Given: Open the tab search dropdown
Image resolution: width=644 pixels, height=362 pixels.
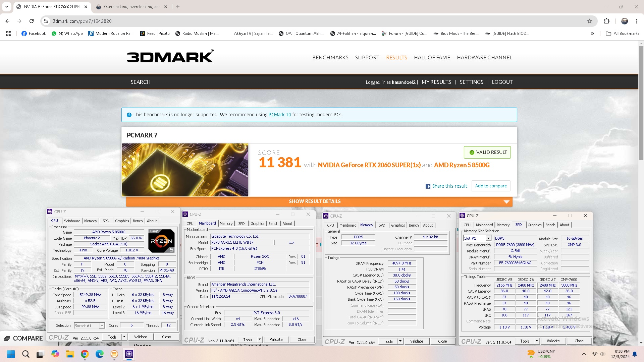Looking at the screenshot, I should (7, 7).
